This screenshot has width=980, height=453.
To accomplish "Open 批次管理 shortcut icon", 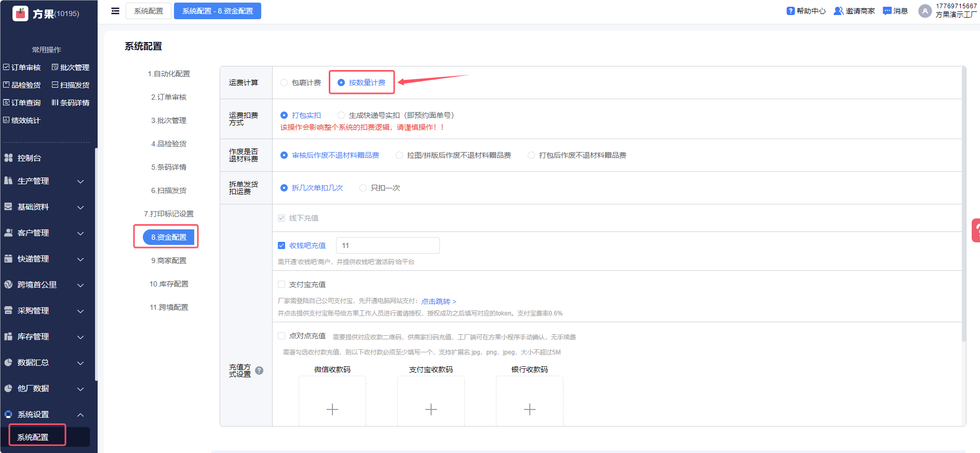I will [x=55, y=67].
